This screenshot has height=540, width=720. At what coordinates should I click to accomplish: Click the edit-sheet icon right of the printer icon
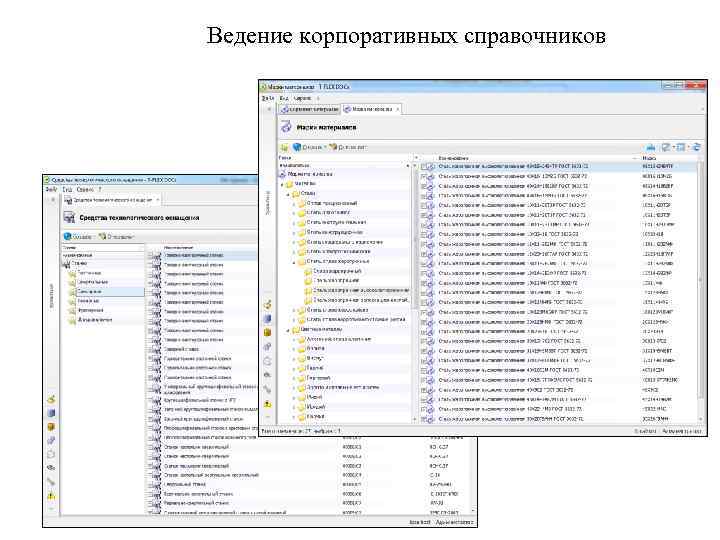(x=665, y=147)
